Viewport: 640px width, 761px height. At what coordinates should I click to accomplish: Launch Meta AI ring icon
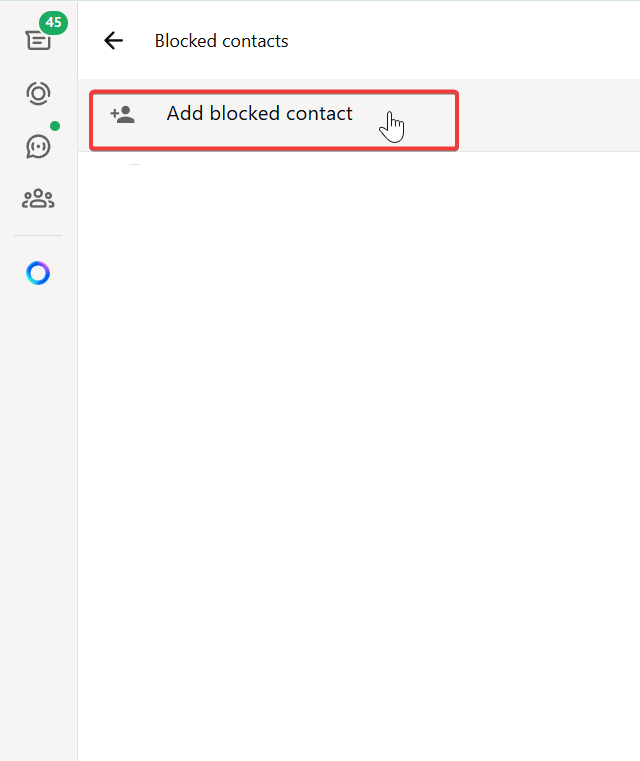tap(38, 273)
